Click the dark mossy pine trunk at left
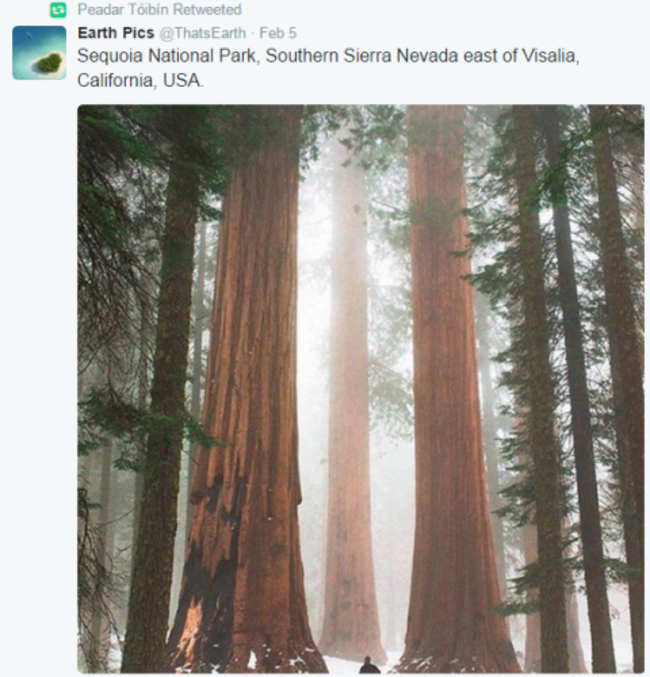The height and width of the screenshot is (677, 650). click(166, 389)
